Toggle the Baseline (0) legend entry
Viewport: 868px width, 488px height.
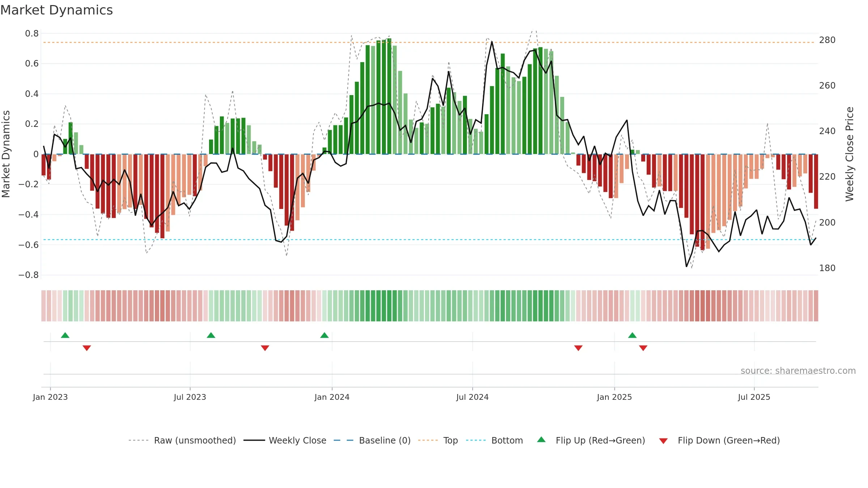pos(372,440)
